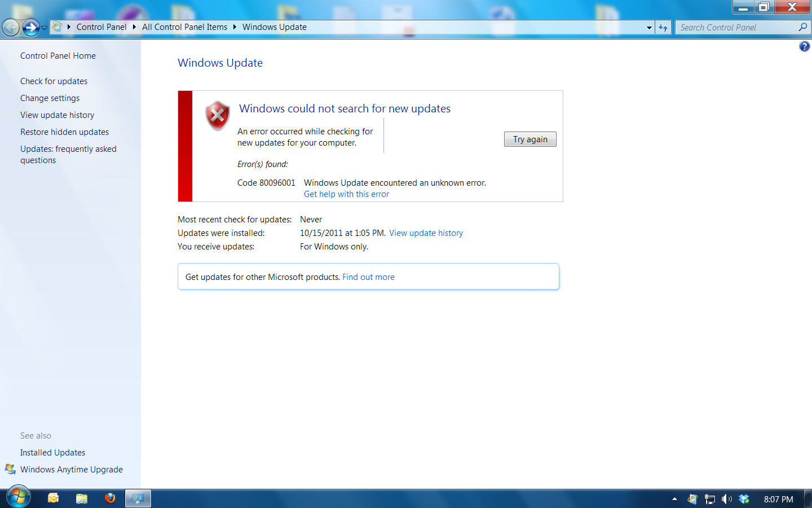Open Windows Anytime Upgrade link

(72, 469)
